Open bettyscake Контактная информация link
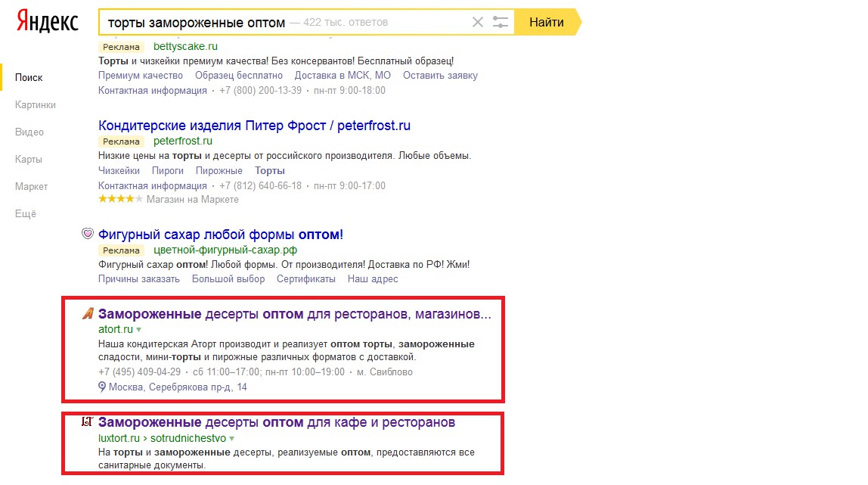This screenshot has height=485, width=868. 152,90
